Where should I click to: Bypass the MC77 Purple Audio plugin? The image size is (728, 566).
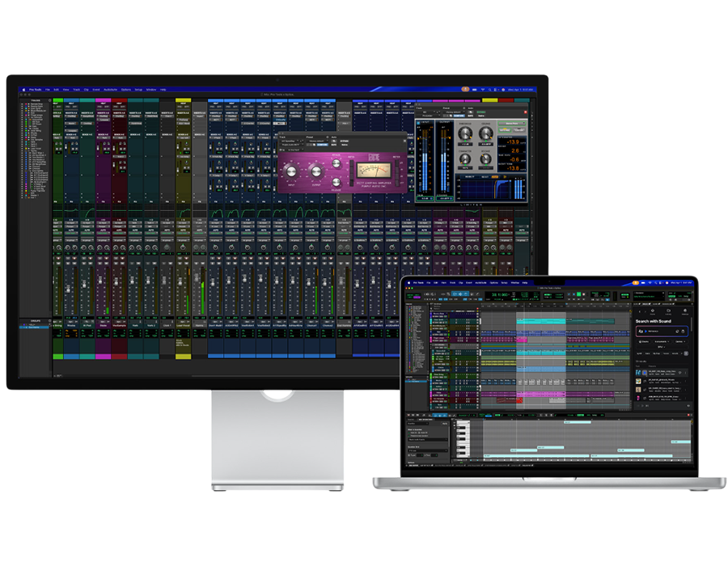click(344, 141)
